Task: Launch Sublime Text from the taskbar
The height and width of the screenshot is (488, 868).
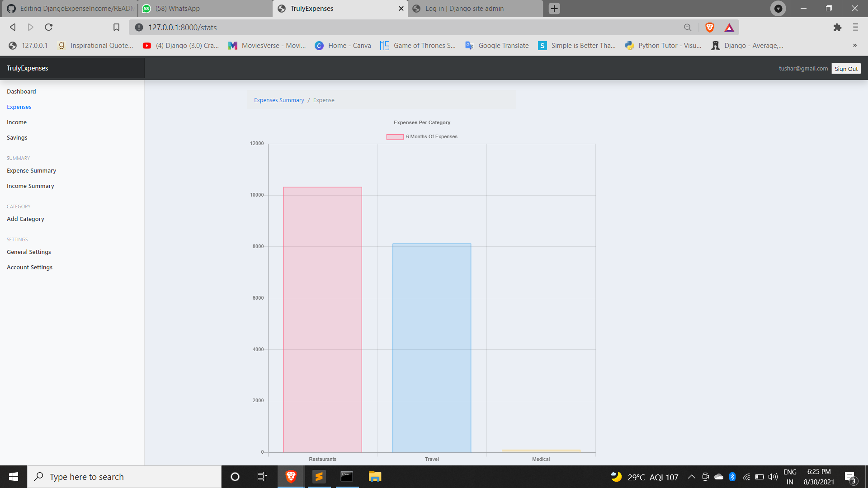Action: [319, 476]
